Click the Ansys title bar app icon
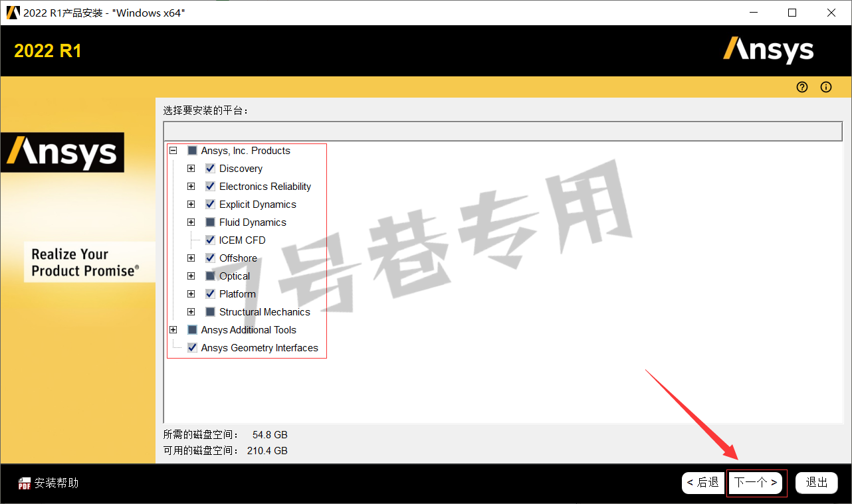Screen dimensions: 852x504 (x=13, y=13)
